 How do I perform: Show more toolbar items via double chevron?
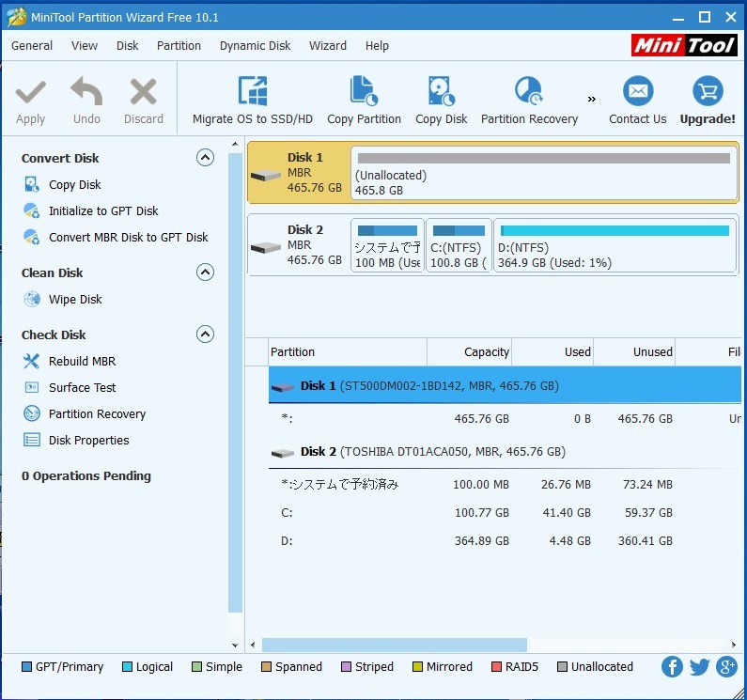pyautogui.click(x=592, y=99)
